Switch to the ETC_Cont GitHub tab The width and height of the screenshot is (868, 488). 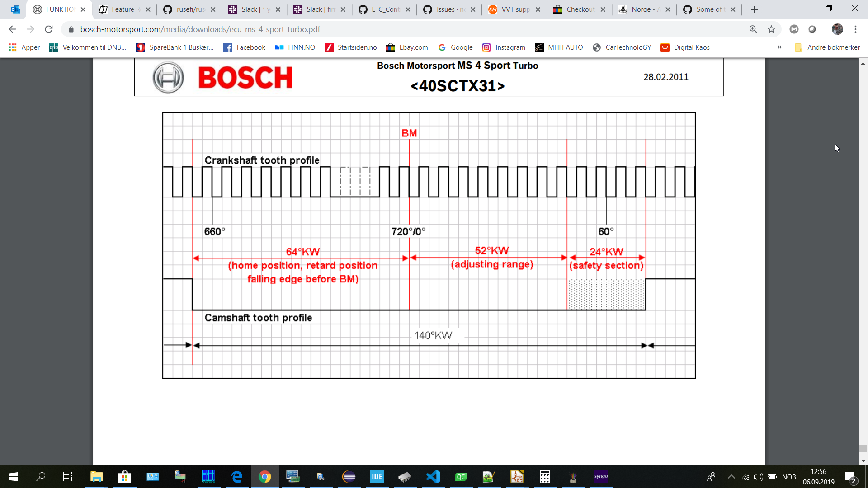[384, 9]
